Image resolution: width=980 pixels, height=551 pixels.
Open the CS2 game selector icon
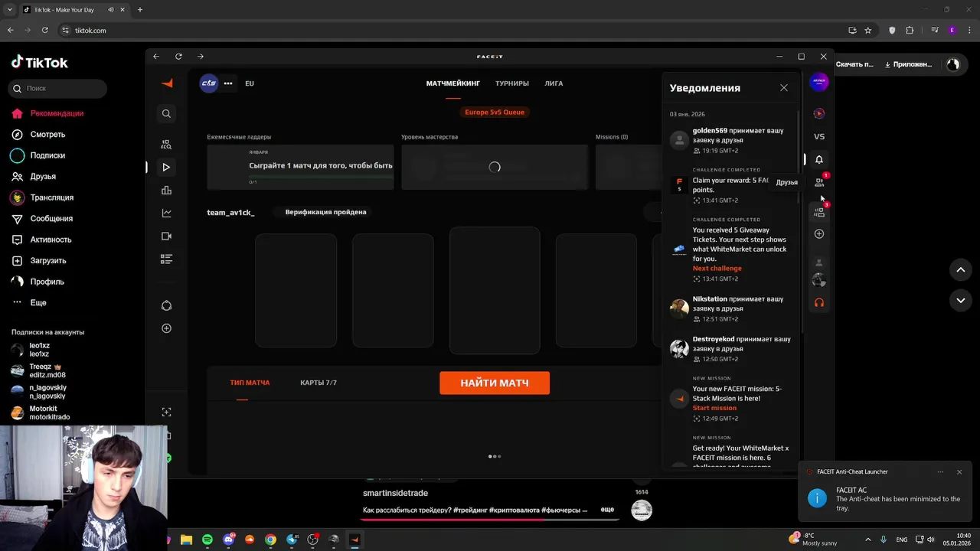point(208,83)
